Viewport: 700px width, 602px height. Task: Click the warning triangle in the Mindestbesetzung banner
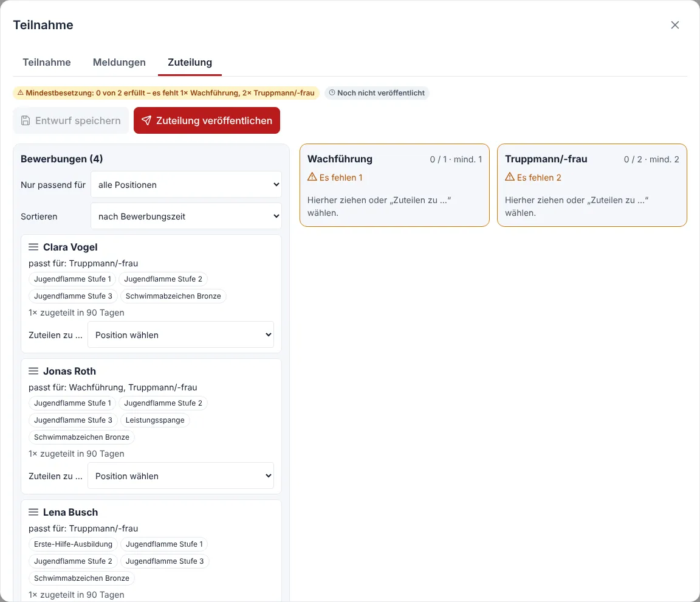[x=21, y=92]
